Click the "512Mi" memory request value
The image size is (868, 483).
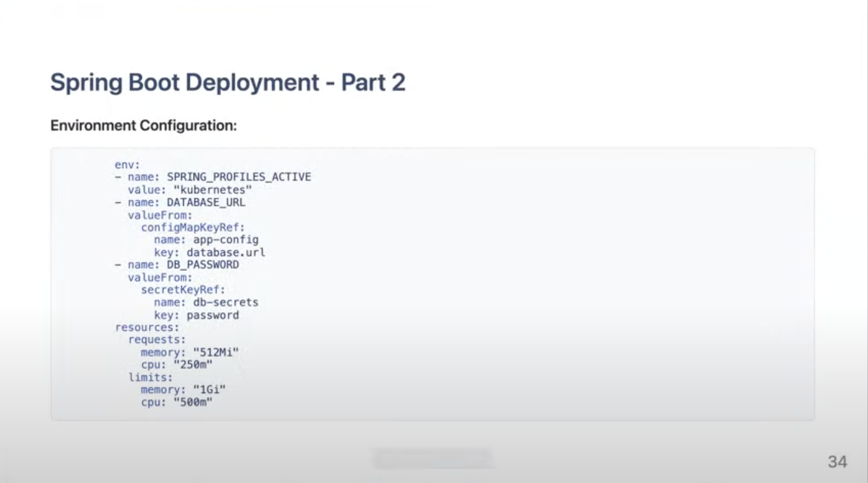click(x=216, y=352)
